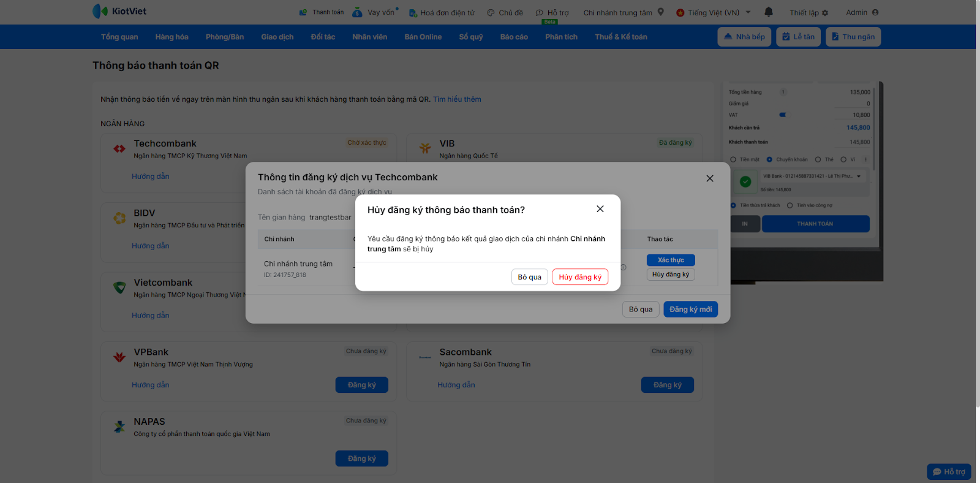Screen dimensions: 980x483
Task: Open Hướng dẫn link for BIDV
Action: (151, 246)
